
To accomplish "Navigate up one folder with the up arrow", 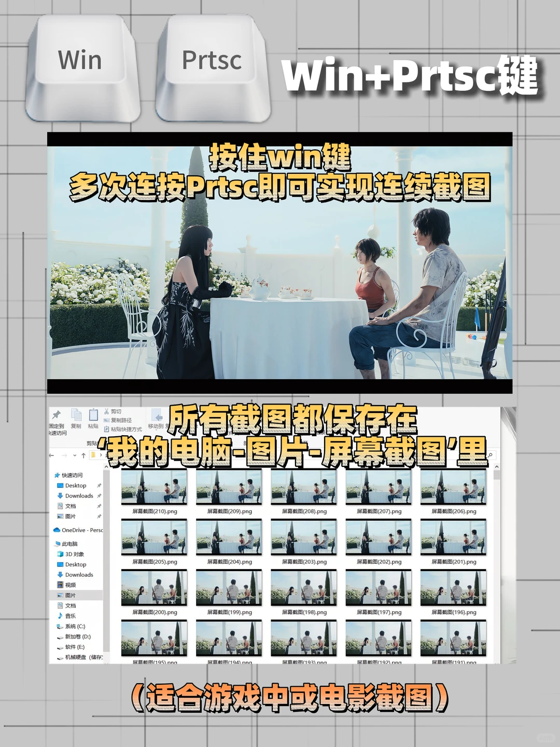I will coord(83,455).
